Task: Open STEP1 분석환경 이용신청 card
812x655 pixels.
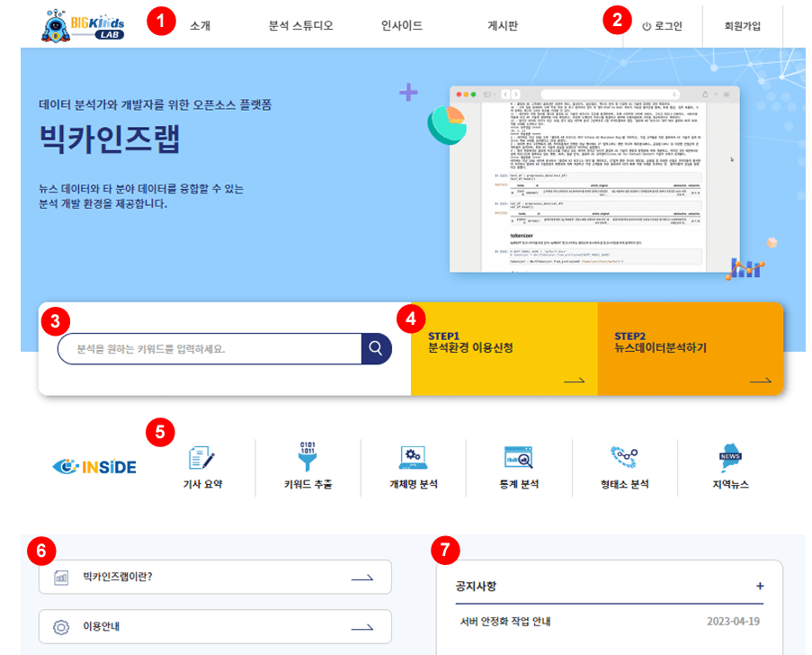Action: [504, 349]
